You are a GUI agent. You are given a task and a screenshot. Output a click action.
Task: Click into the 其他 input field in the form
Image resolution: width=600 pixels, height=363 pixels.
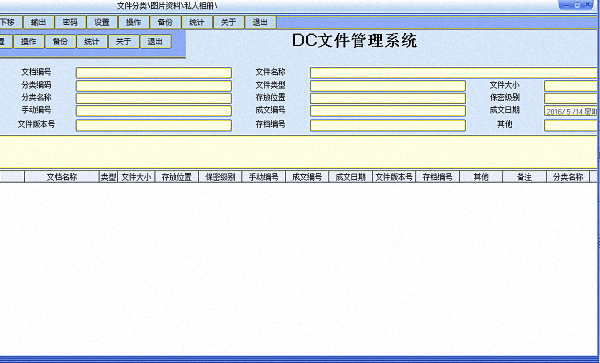point(571,125)
